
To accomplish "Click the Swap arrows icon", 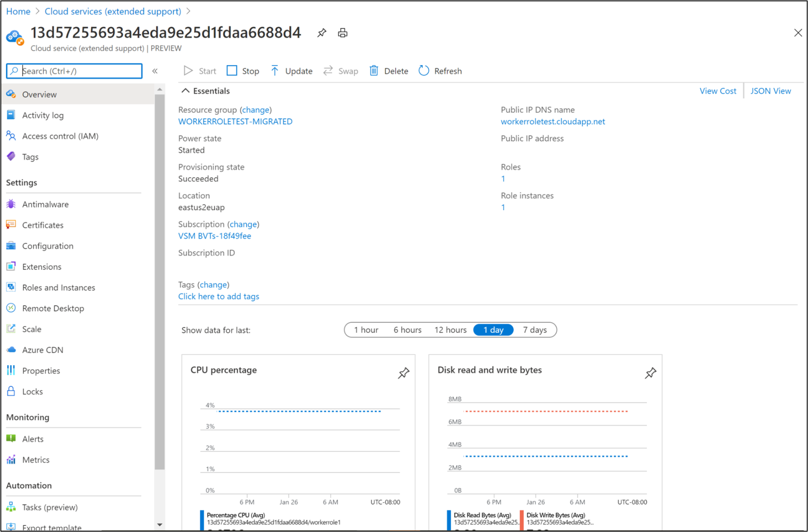I will [x=328, y=71].
